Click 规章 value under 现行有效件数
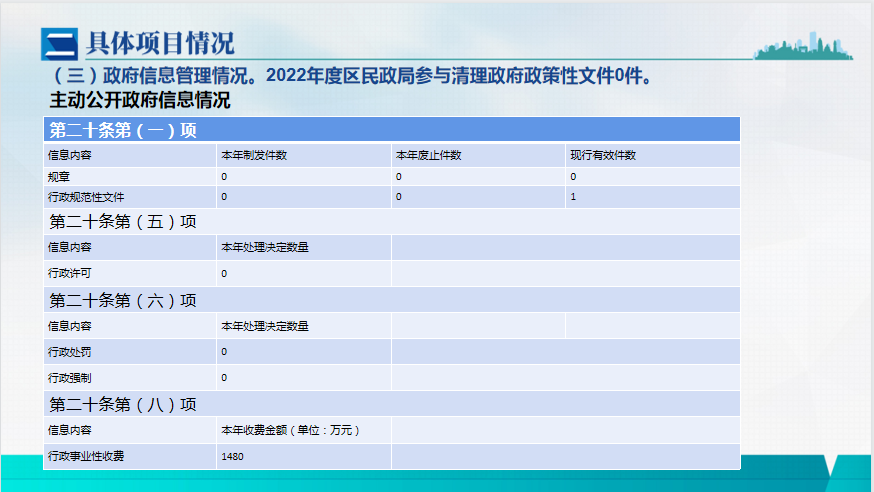This screenshot has width=874, height=492. pos(573,177)
